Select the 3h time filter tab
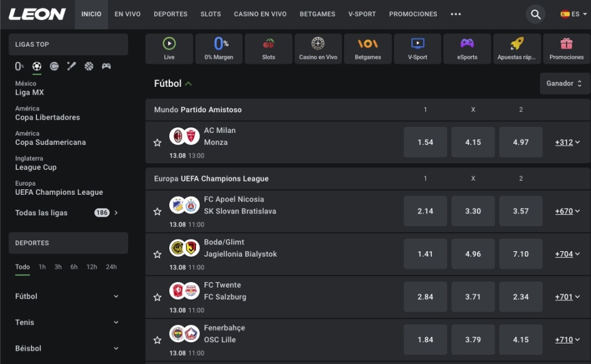This screenshot has height=364, width=591. click(x=58, y=267)
